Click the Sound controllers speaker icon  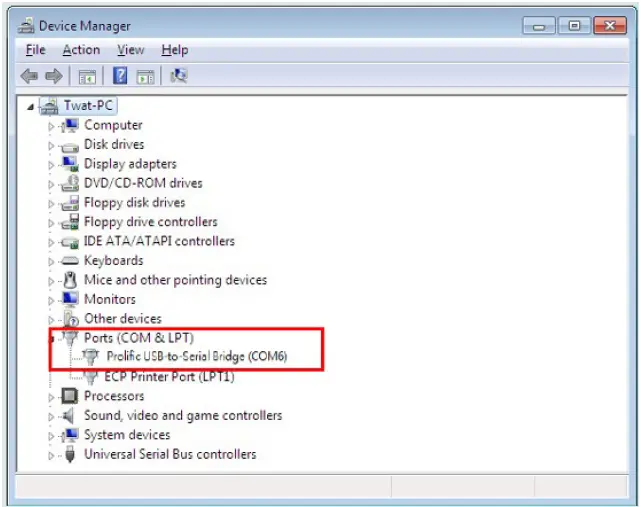69,415
